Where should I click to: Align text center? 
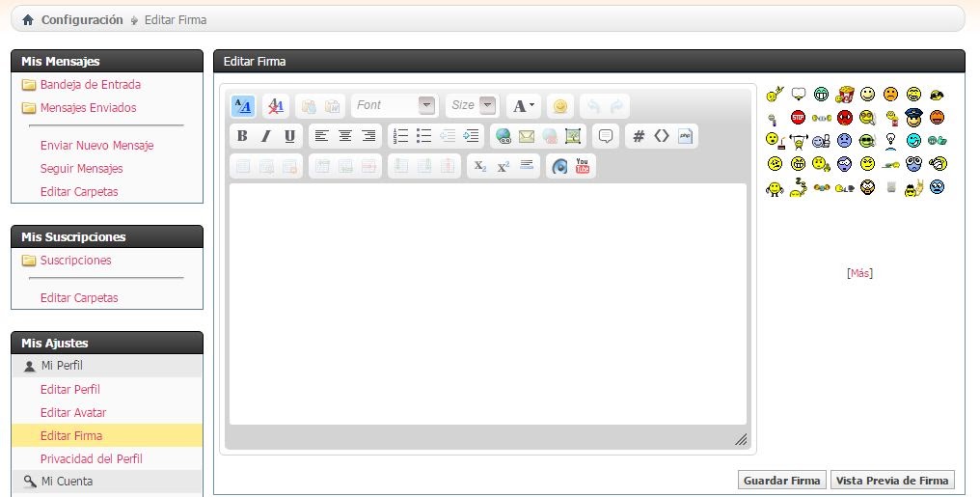point(345,136)
